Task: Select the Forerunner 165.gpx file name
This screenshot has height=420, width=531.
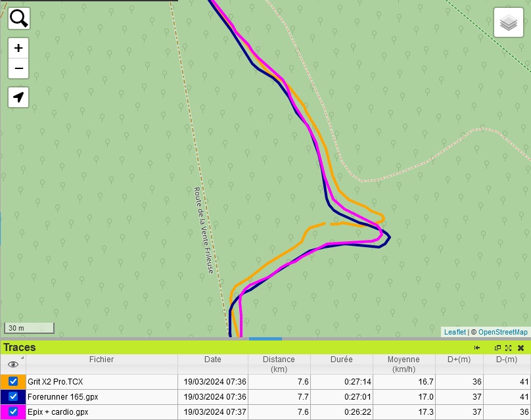Action: (x=62, y=397)
